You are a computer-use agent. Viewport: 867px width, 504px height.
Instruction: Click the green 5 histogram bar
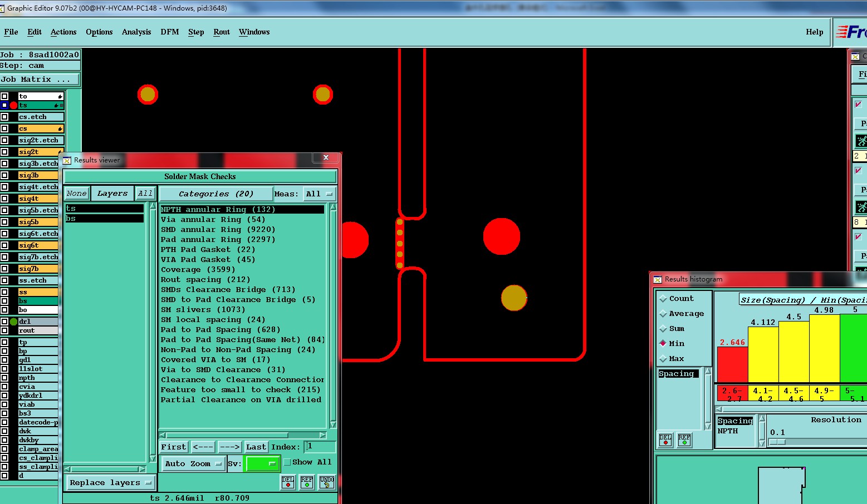pos(854,348)
